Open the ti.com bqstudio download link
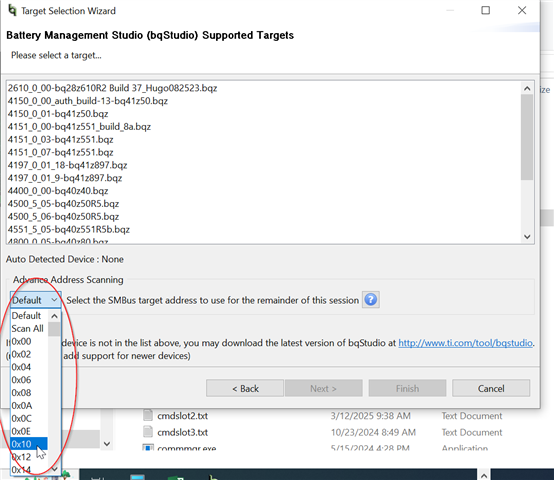This screenshot has width=554, height=480. 465,343
